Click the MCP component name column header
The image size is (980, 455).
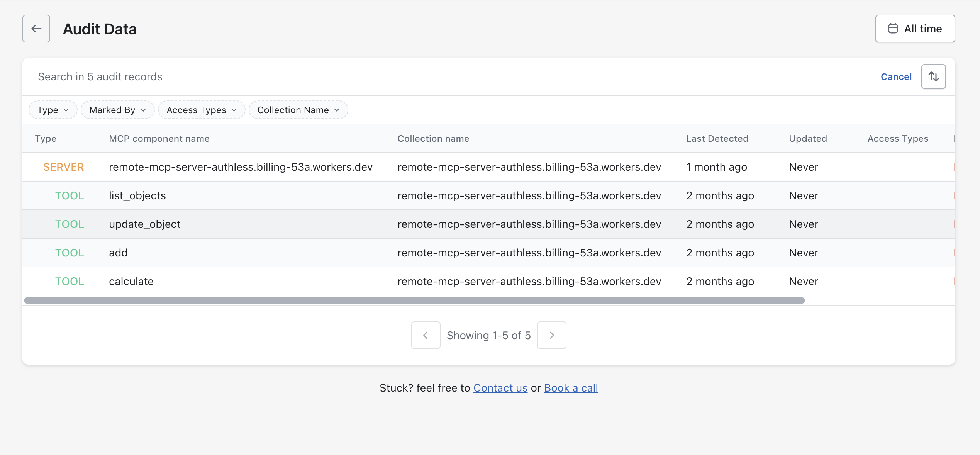pyautogui.click(x=159, y=139)
